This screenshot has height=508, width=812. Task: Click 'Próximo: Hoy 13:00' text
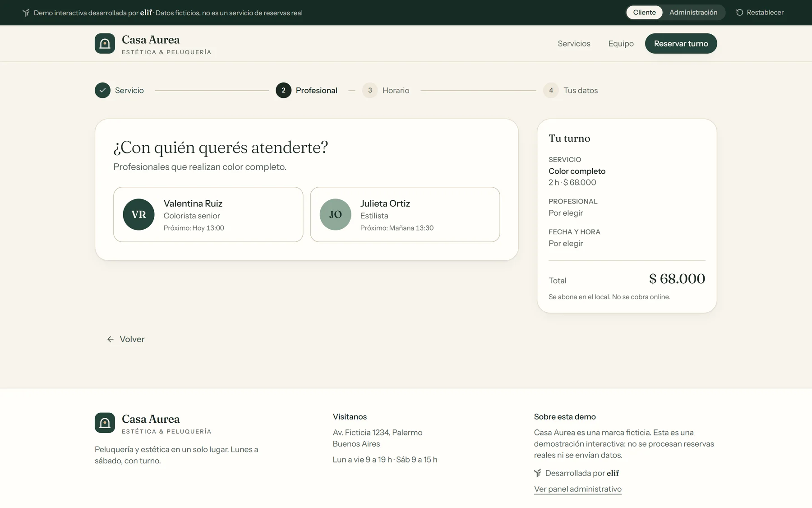pos(194,228)
